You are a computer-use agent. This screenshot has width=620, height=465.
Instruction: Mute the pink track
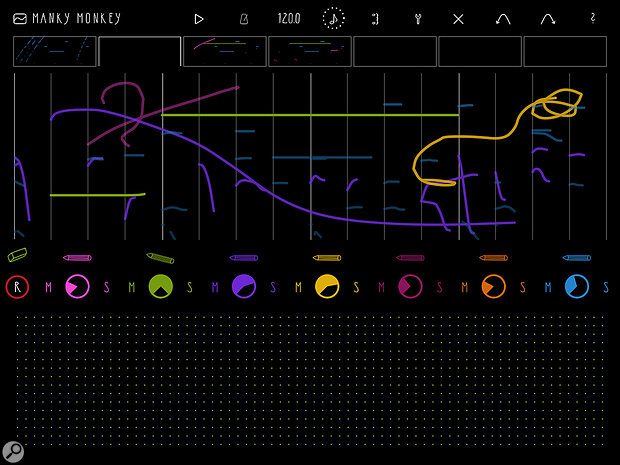[48, 287]
